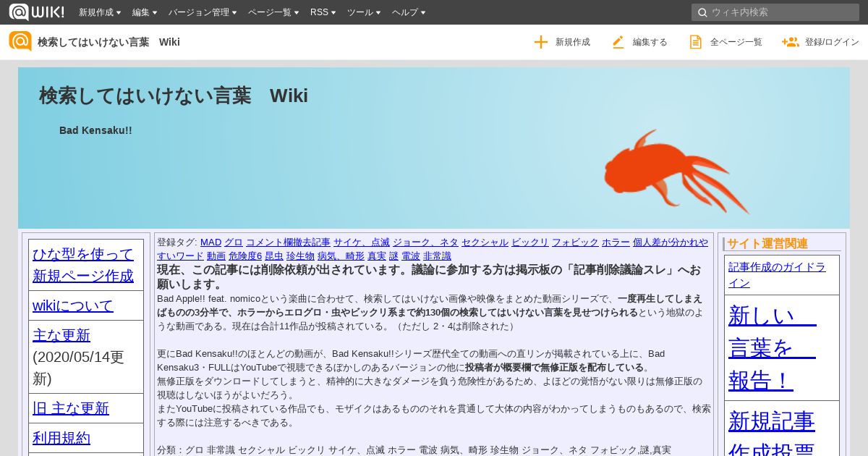Click the 病気、畸形 tag link
Image resolution: width=868 pixels, height=456 pixels.
click(x=341, y=256)
